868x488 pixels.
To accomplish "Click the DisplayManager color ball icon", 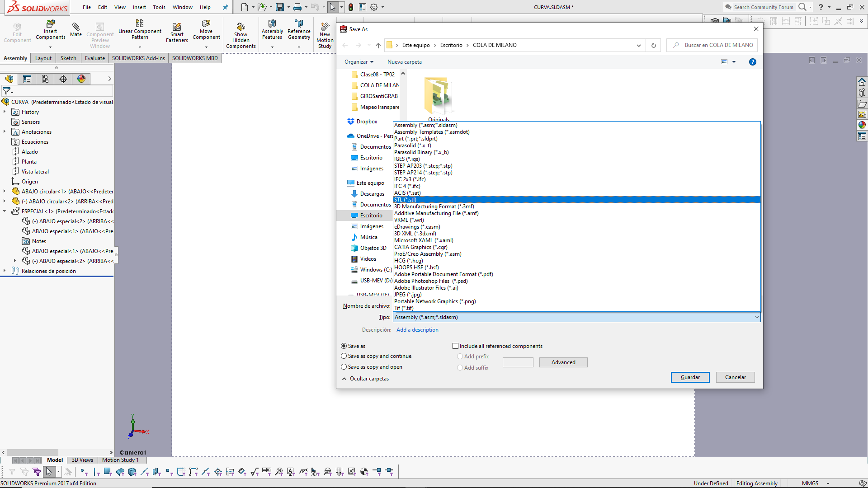I will point(81,79).
